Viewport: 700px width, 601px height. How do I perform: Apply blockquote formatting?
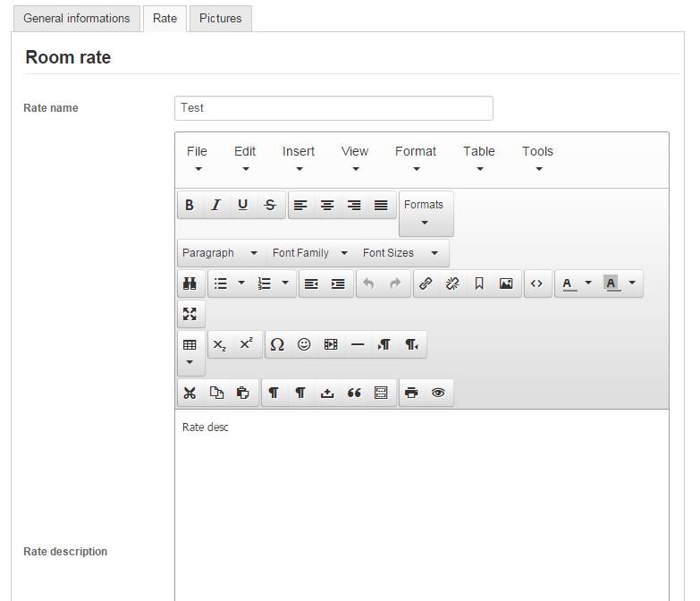354,393
